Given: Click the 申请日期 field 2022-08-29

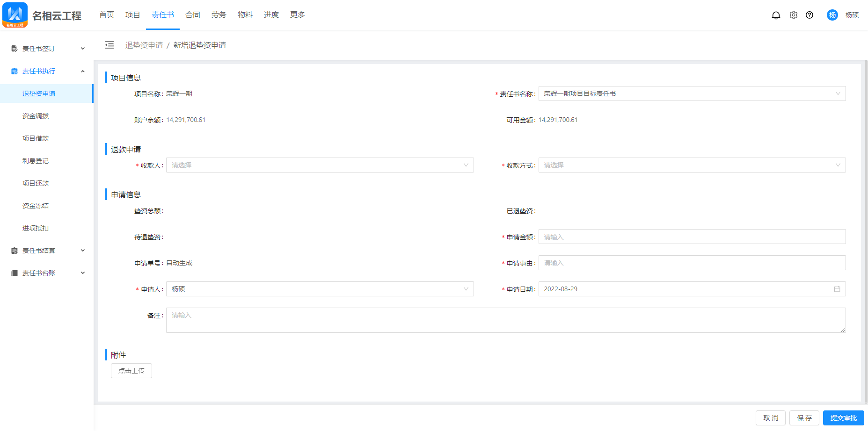Looking at the screenshot, I should pyautogui.click(x=692, y=289).
